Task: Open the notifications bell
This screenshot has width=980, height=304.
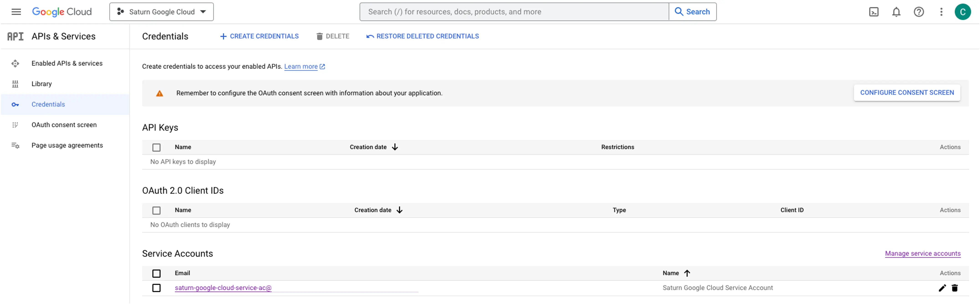Action: [896, 12]
